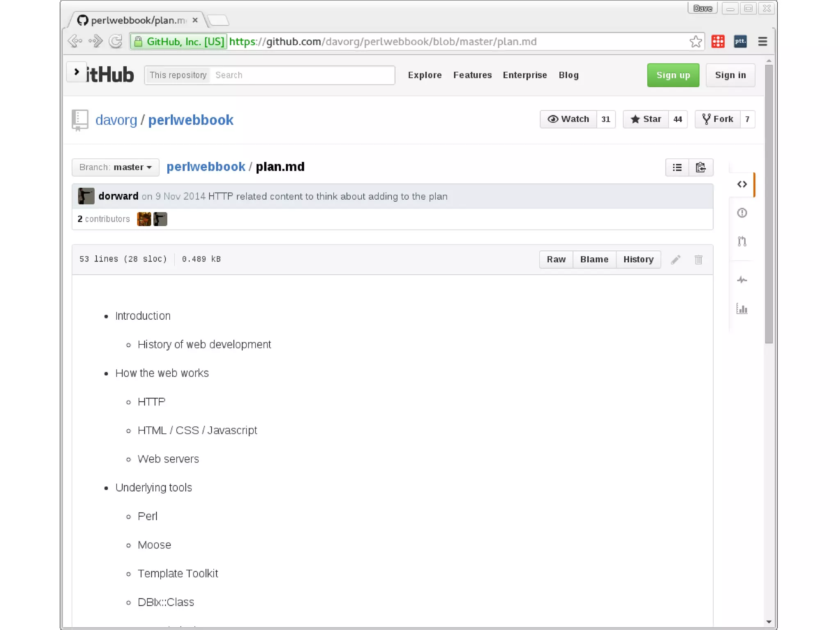
Task: Open the Pull requests sidebar icon
Action: coord(742,241)
